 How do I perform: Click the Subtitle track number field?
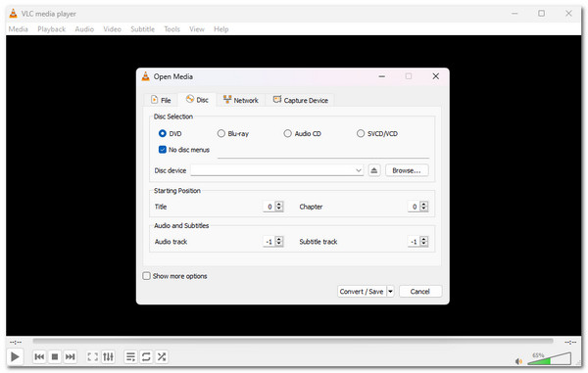point(414,242)
